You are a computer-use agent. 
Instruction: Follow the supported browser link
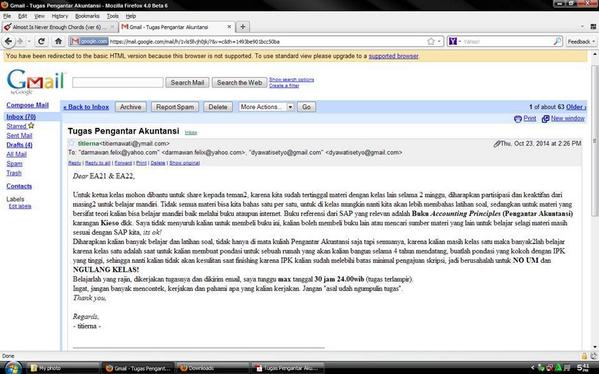coord(393,56)
